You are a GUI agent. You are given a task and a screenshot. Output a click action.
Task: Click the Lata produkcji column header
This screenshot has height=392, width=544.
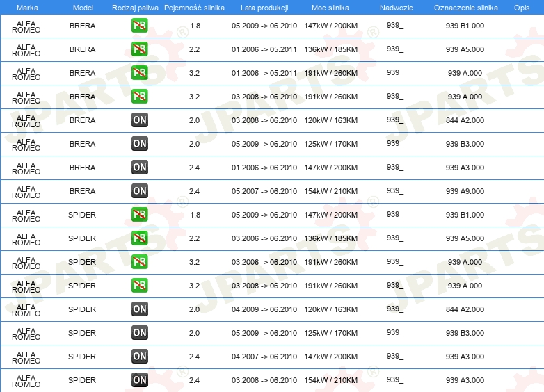coord(264,8)
